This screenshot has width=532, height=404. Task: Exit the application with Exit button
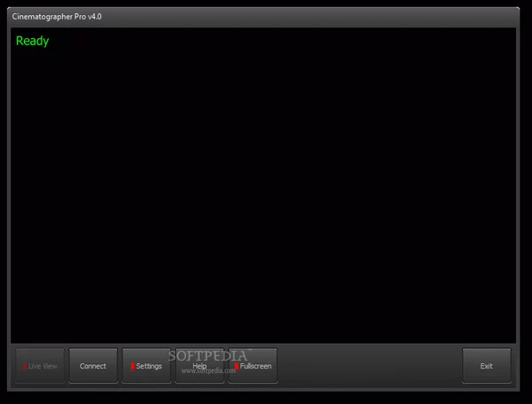point(486,366)
